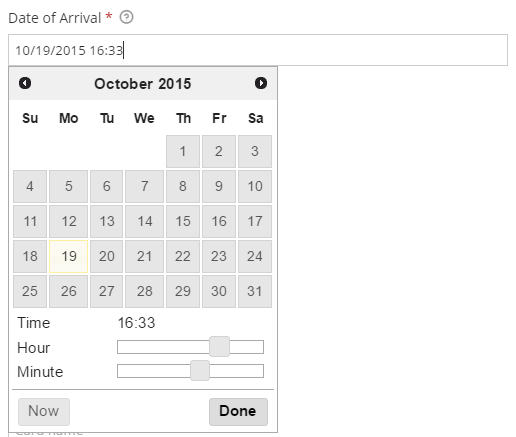
Task: Pick October 7 in the calendar
Action: [x=145, y=186]
